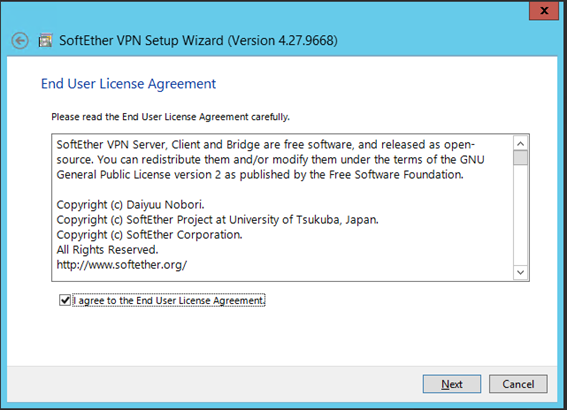Abort installation with the Cancel button
The image size is (567, 410).
[518, 384]
